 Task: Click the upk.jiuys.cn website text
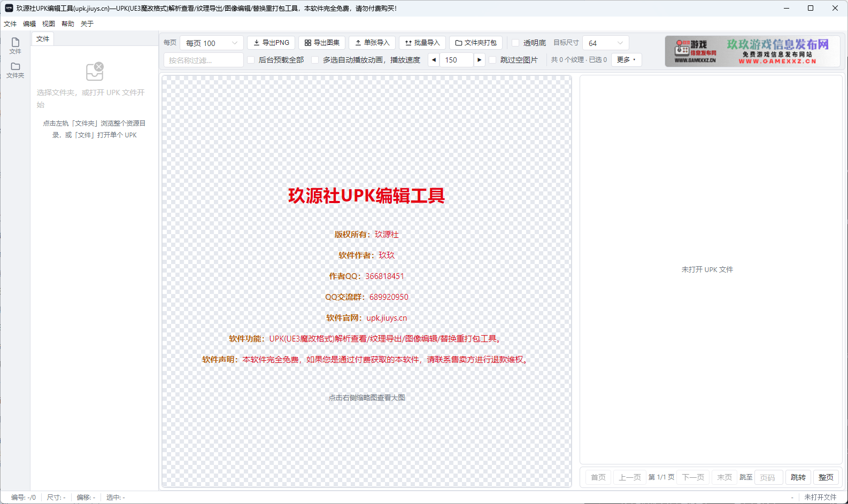[x=387, y=318]
